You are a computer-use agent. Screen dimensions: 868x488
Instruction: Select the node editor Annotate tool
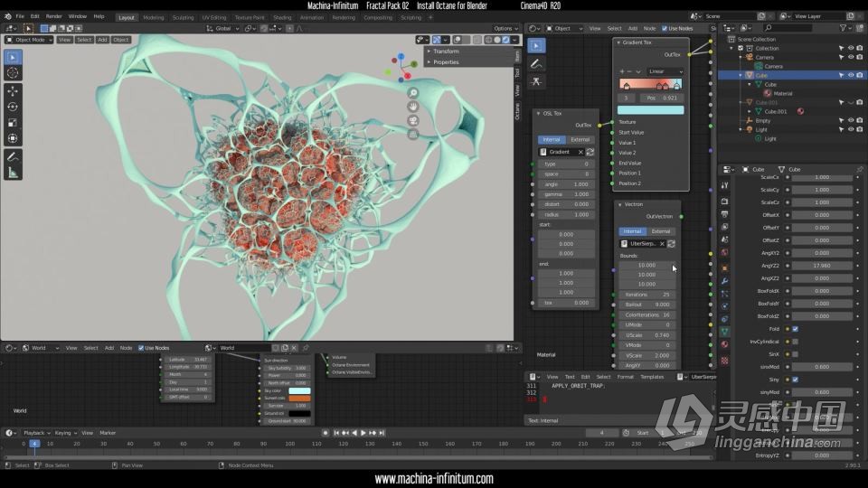[536, 63]
